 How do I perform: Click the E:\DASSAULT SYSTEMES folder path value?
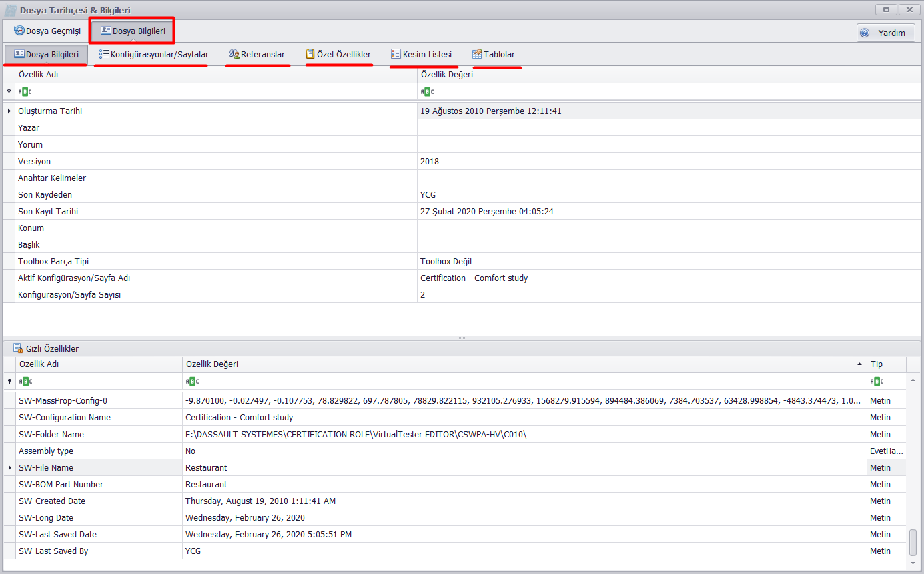(x=356, y=435)
